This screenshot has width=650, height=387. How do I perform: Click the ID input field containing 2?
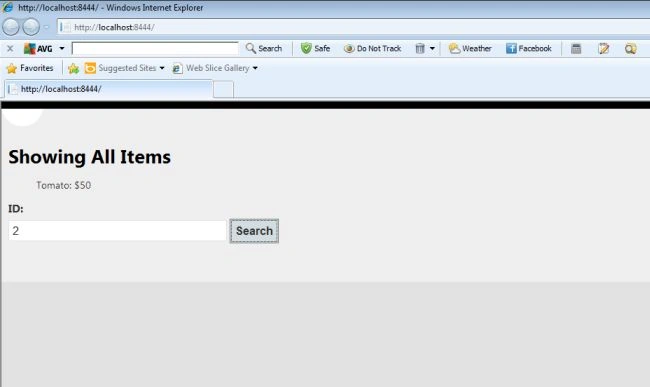pos(117,230)
